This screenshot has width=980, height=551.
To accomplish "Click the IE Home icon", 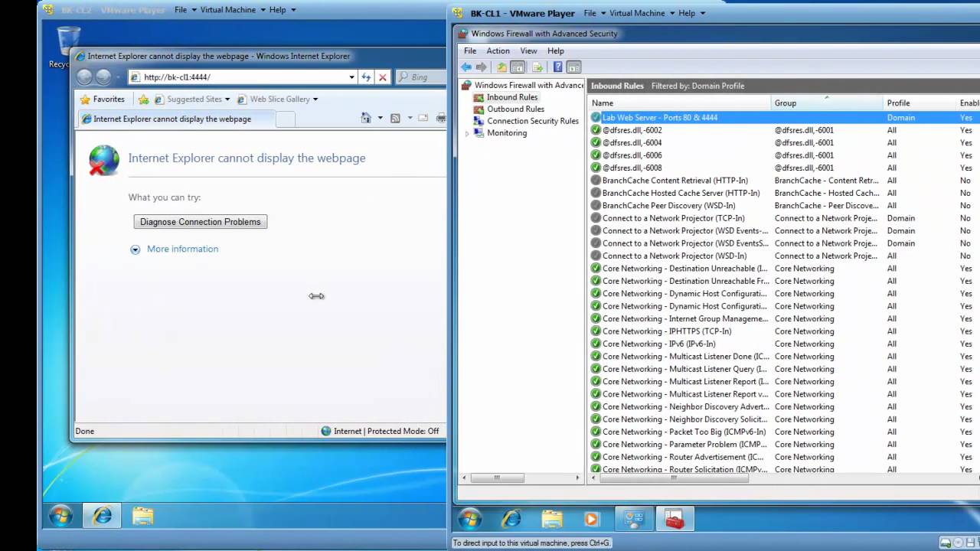I will click(366, 118).
